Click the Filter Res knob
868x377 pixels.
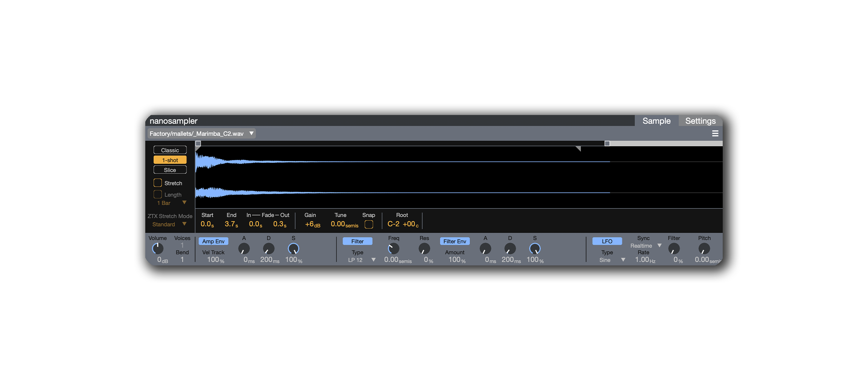tap(424, 249)
